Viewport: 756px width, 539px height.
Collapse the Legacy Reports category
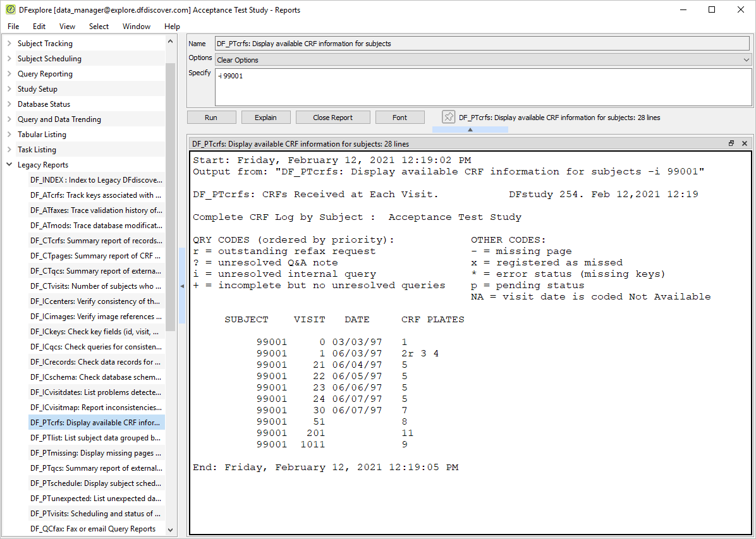pyautogui.click(x=9, y=165)
